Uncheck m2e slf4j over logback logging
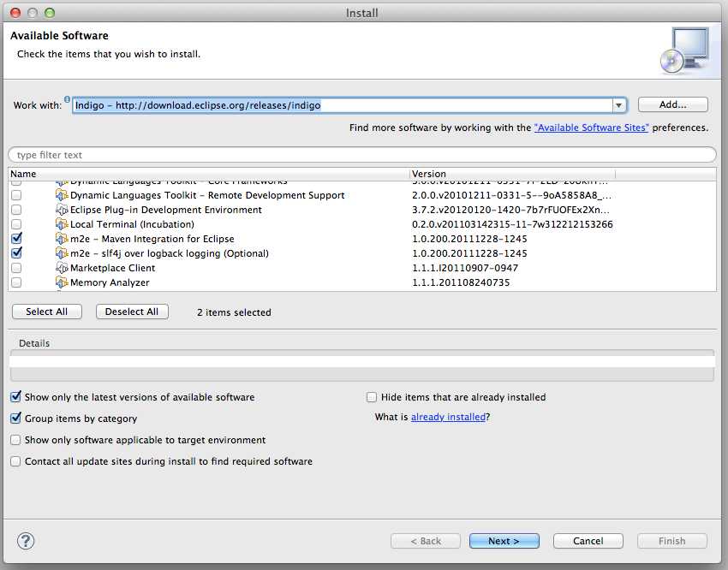Screen dimensions: 728x570 [x=16, y=253]
